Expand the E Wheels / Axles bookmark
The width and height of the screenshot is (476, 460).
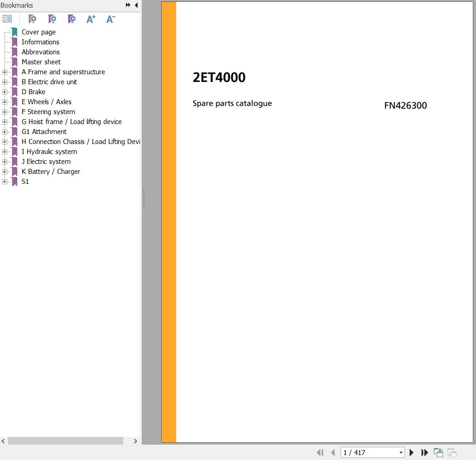(5, 102)
